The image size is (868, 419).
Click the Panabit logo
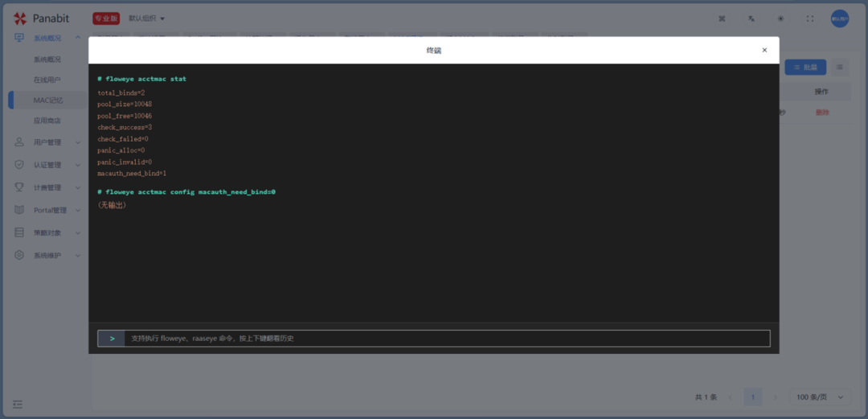tap(42, 18)
